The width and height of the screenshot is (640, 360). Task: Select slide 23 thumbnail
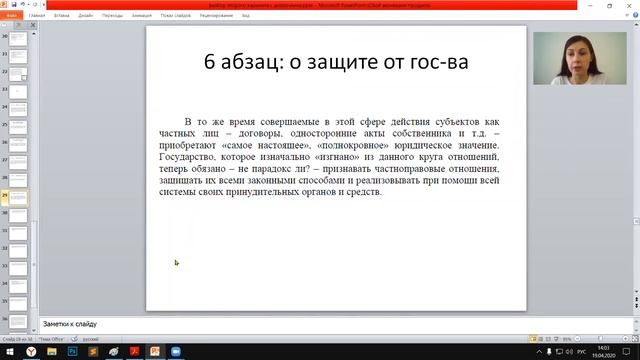coord(18,92)
